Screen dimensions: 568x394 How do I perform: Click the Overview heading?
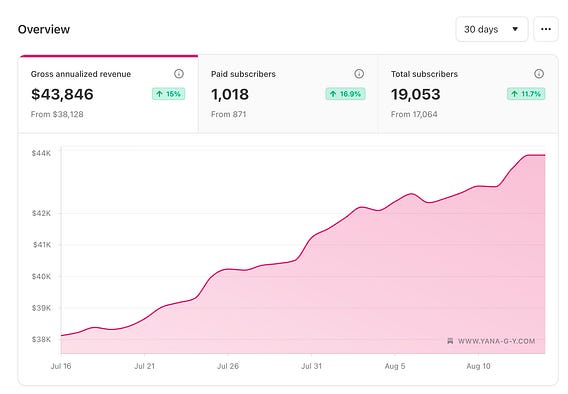click(x=44, y=29)
